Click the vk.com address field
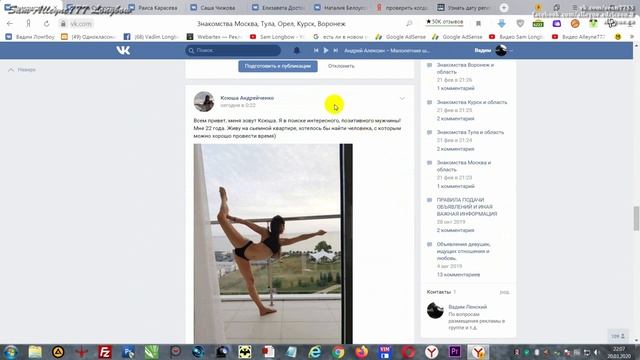The height and width of the screenshot is (360, 640). [81, 24]
